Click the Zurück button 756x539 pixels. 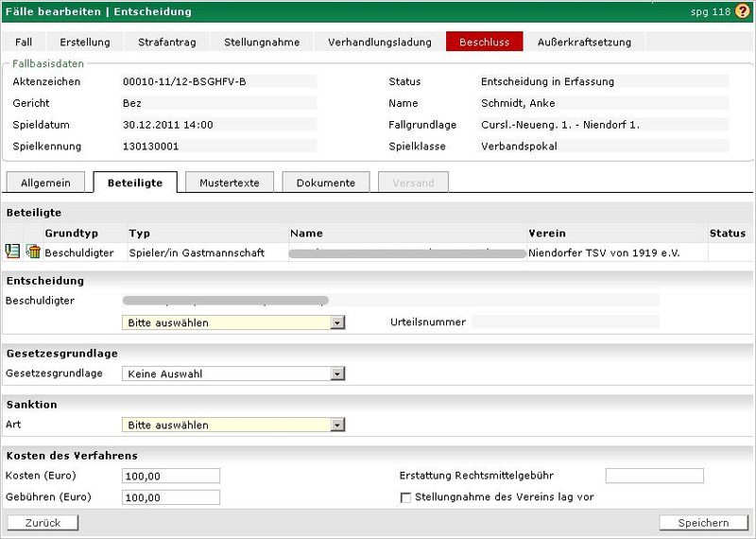(x=43, y=523)
